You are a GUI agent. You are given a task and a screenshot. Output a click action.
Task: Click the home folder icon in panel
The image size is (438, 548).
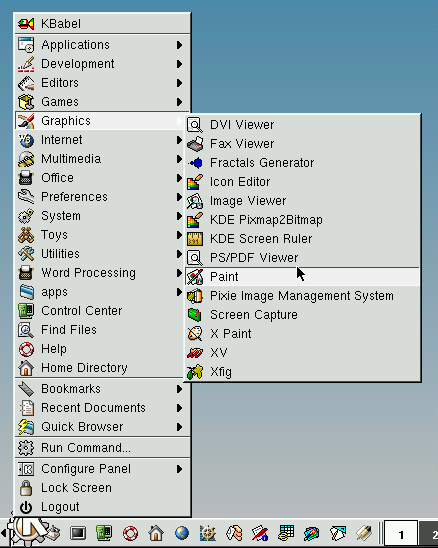(x=156, y=533)
